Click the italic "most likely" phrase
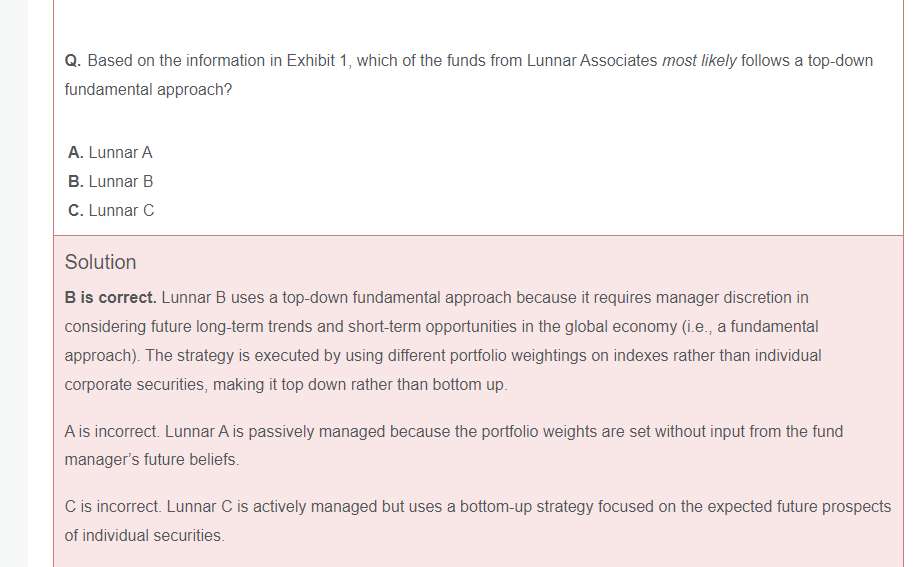The width and height of the screenshot is (919, 567). (x=699, y=61)
